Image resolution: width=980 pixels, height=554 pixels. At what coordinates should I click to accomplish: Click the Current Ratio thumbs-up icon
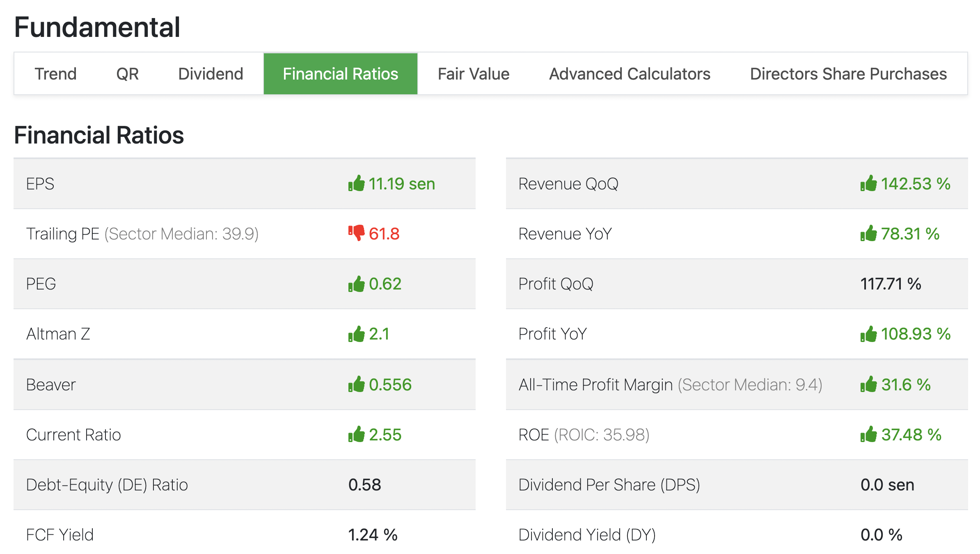point(356,434)
